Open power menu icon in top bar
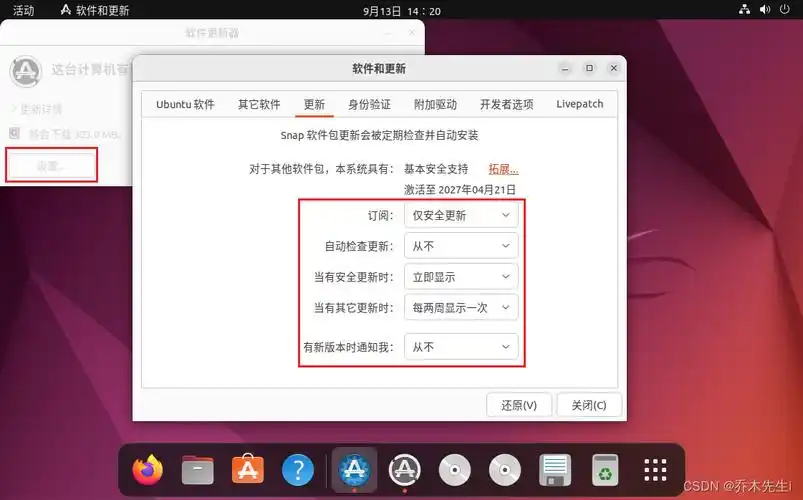803x500 pixels. (x=785, y=10)
